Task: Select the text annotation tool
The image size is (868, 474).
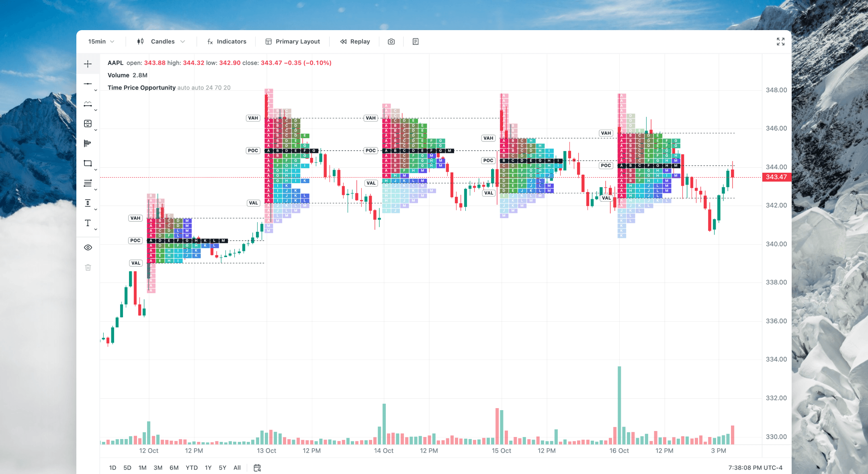Action: (x=88, y=223)
